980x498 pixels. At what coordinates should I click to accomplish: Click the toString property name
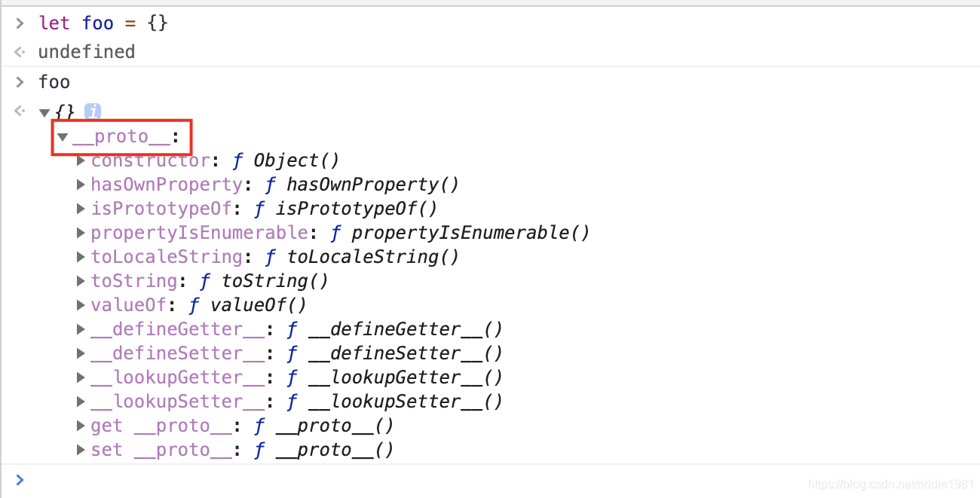pos(133,281)
